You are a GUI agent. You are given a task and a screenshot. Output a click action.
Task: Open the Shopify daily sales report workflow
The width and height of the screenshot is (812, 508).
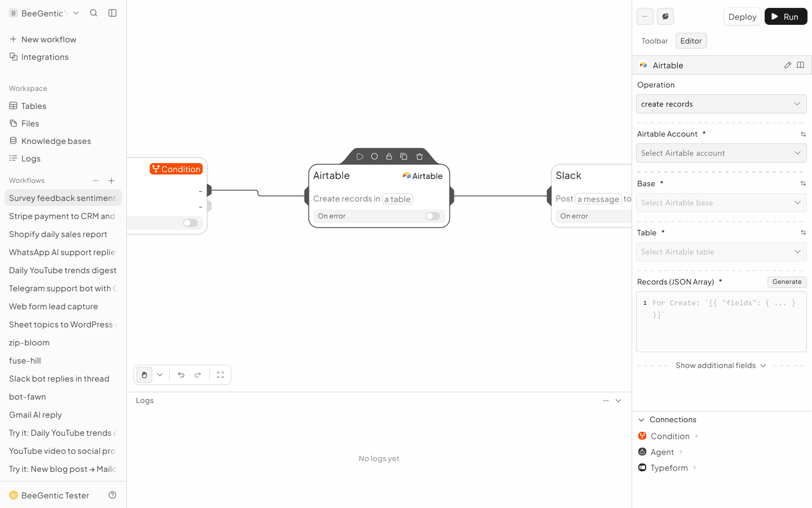pos(63,234)
